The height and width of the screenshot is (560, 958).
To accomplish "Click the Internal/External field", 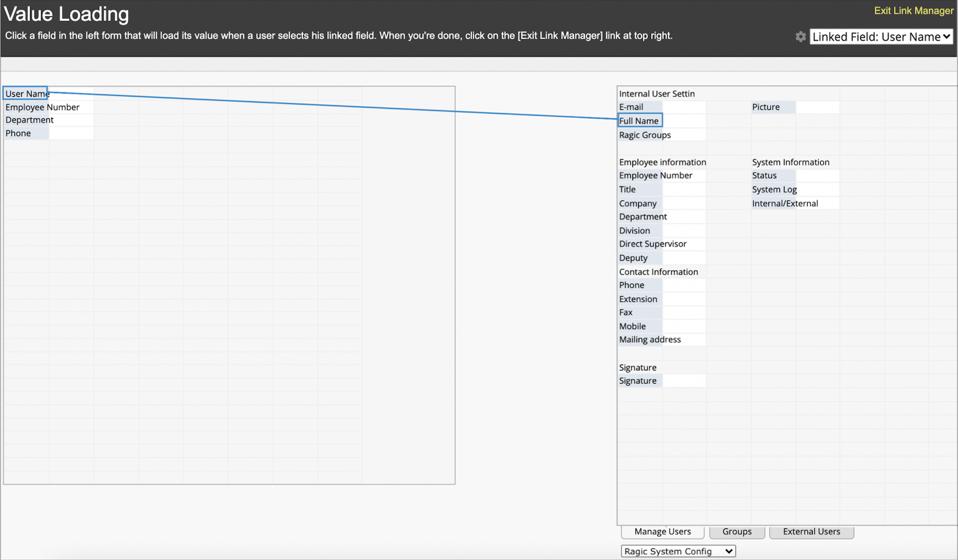I will [x=785, y=204].
